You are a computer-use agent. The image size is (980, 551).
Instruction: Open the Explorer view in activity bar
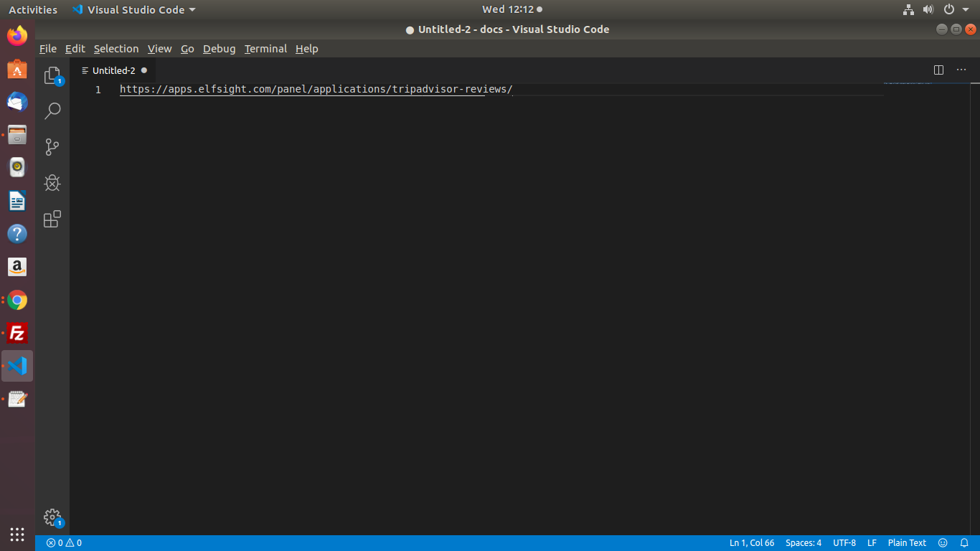click(52, 75)
